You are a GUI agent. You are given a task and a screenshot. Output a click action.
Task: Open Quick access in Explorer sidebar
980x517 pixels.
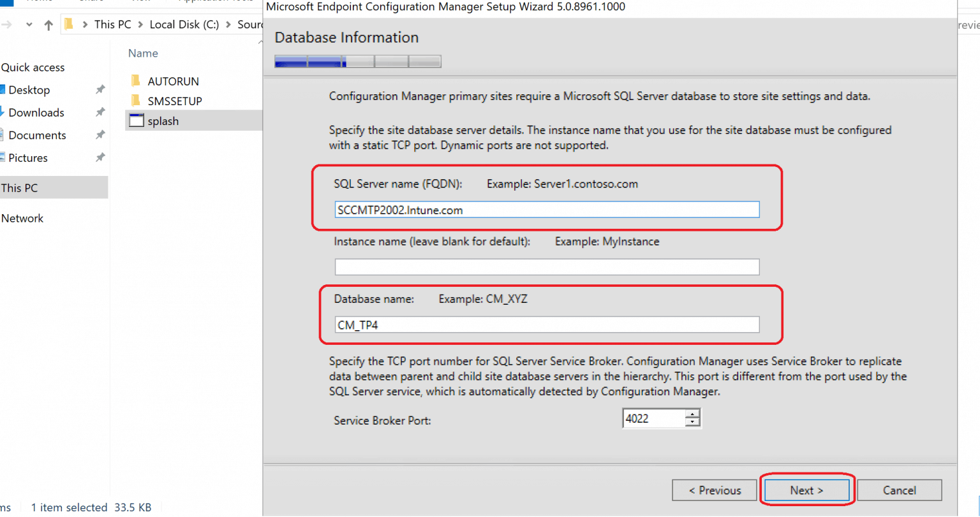(x=33, y=67)
